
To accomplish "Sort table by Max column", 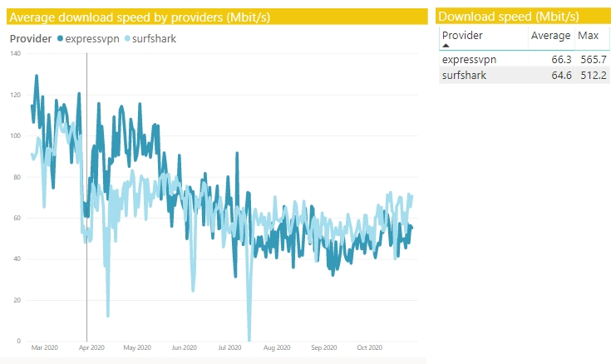I will tap(588, 36).
